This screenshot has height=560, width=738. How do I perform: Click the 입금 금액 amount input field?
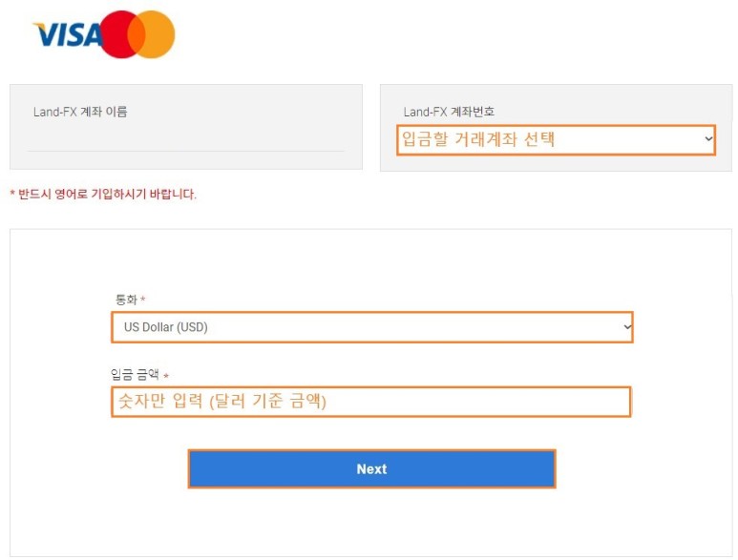371,402
